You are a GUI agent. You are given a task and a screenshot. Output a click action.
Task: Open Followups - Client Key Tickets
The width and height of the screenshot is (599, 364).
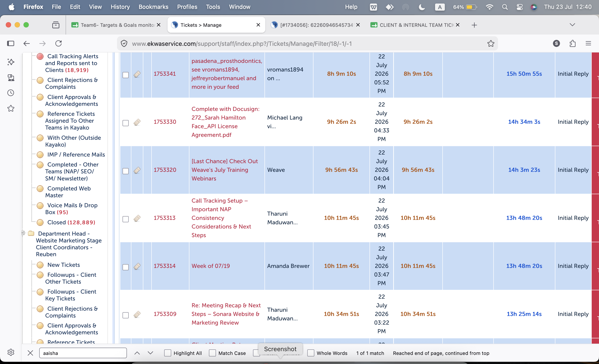click(70, 295)
